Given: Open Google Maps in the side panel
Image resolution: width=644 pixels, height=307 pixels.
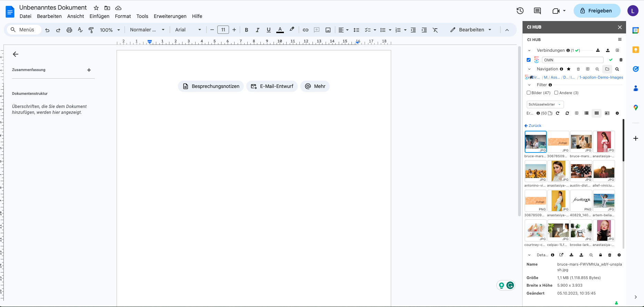Looking at the screenshot, I should (x=636, y=108).
